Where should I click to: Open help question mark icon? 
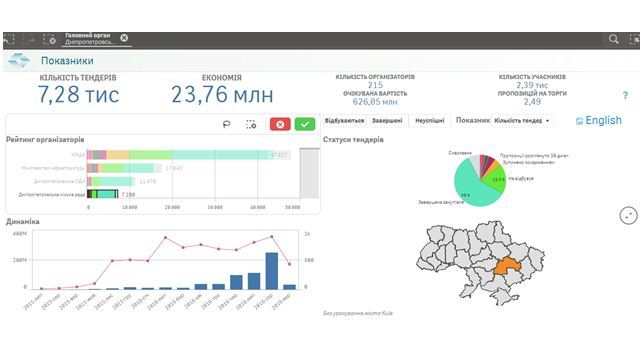625,96
